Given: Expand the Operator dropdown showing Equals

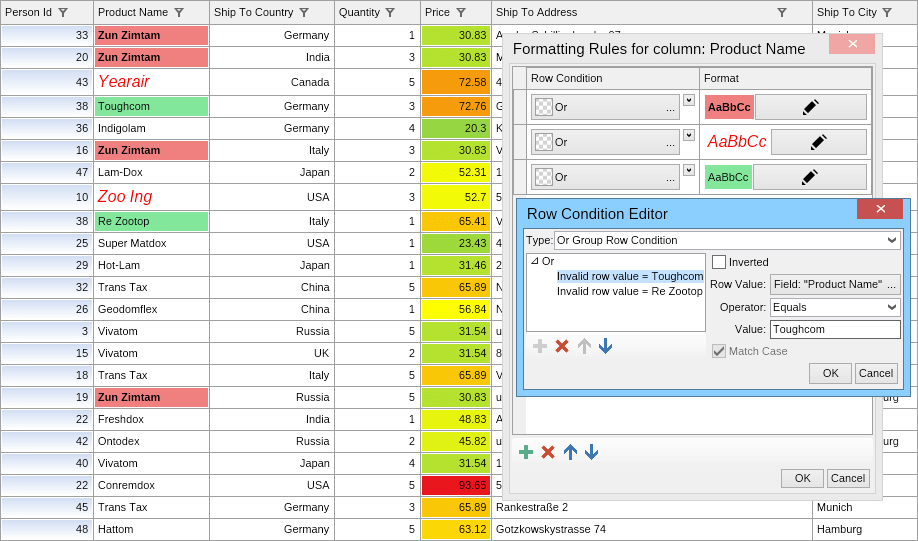Looking at the screenshot, I should pos(835,307).
